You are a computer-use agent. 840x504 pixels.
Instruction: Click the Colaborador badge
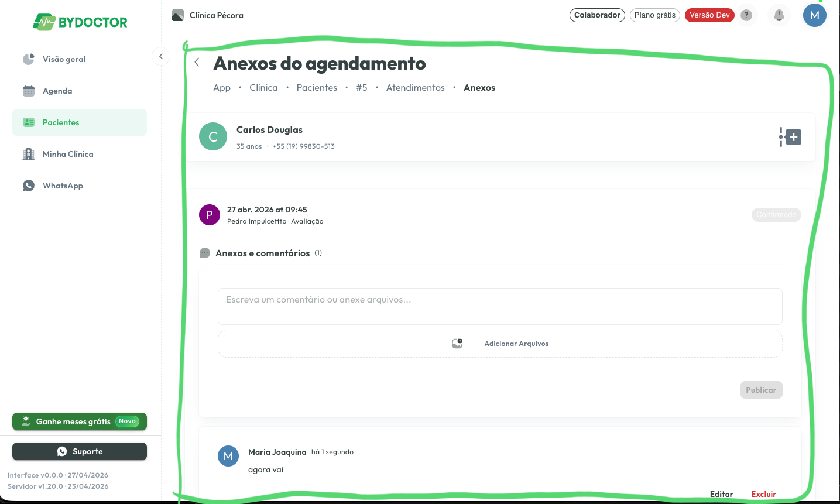pyautogui.click(x=597, y=15)
